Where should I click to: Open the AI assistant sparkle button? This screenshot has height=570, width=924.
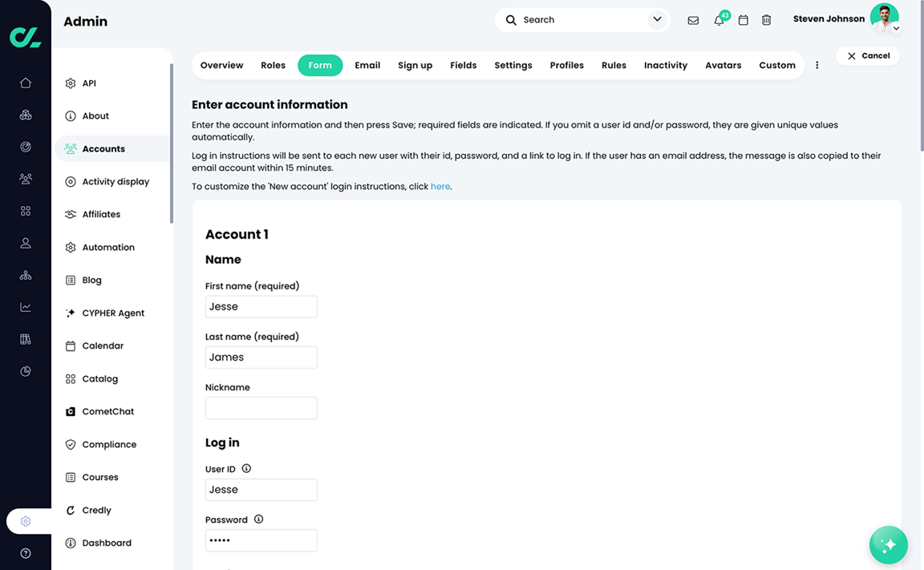(889, 545)
